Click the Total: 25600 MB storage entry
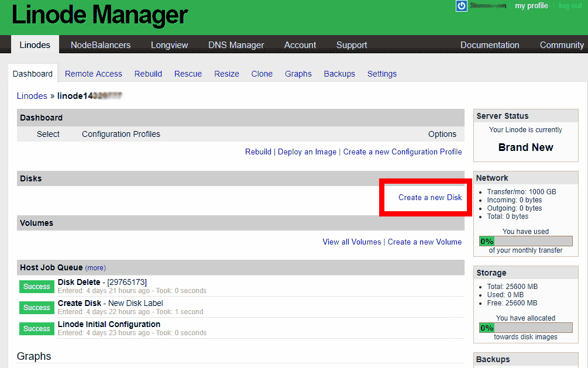588x368 pixels. click(513, 287)
